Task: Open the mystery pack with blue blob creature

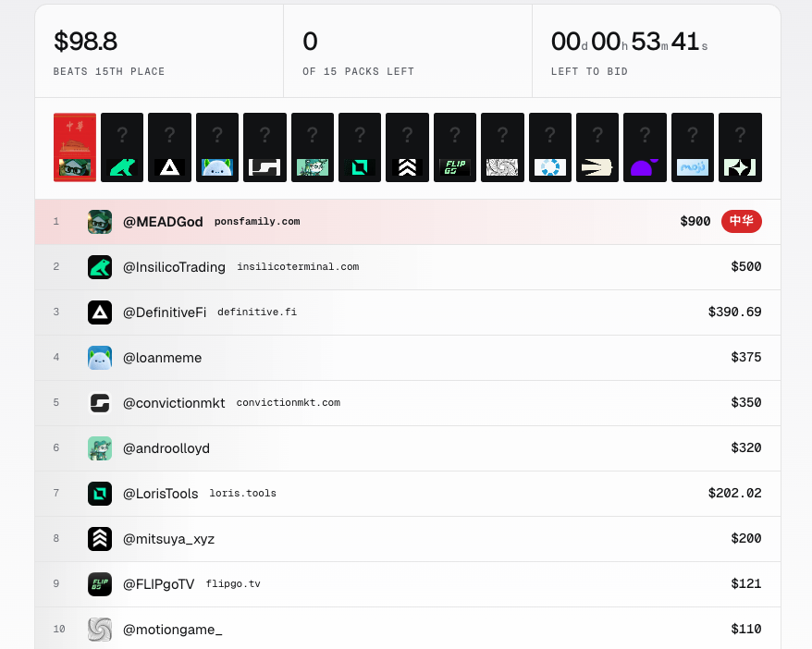Action: (x=217, y=148)
